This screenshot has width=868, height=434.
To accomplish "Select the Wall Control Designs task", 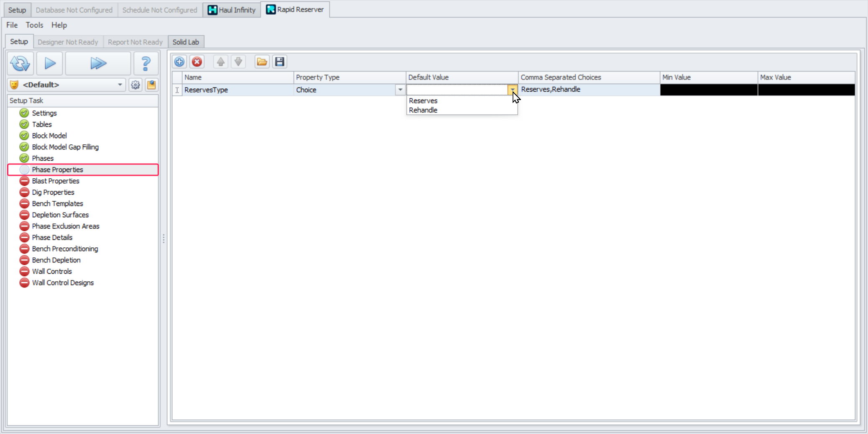I will tap(63, 282).
